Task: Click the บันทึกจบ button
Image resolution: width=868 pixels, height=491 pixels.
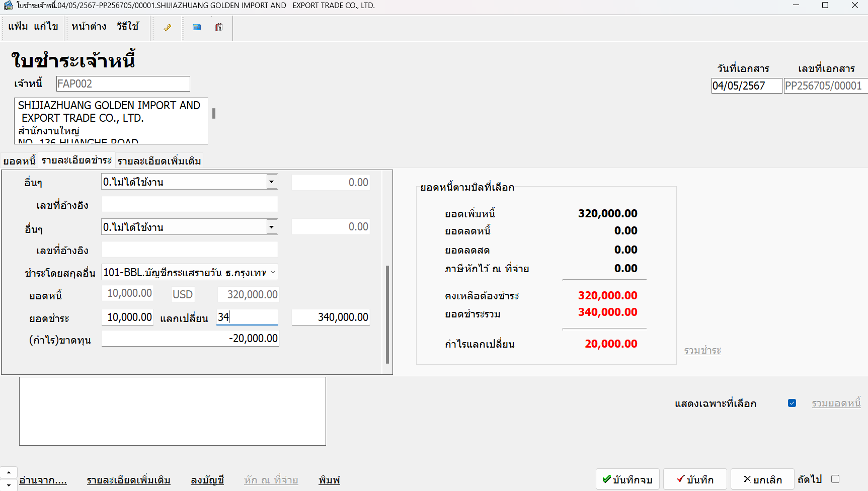Action: point(627,479)
